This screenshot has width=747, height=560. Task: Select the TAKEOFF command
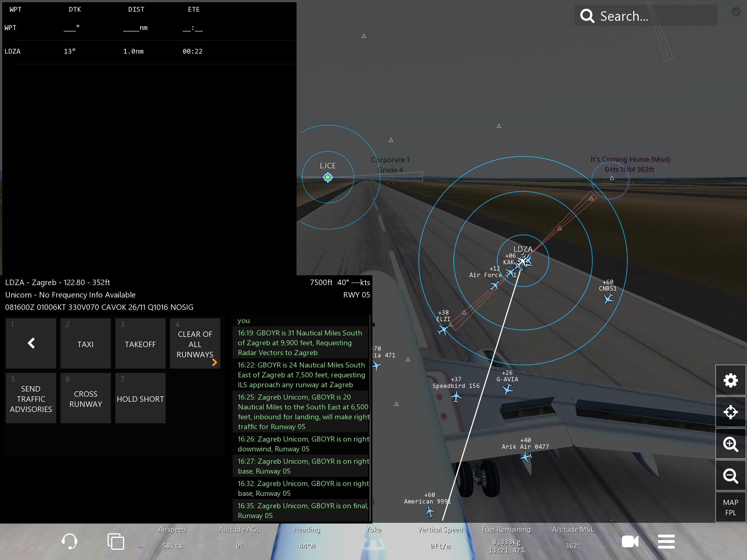(140, 344)
